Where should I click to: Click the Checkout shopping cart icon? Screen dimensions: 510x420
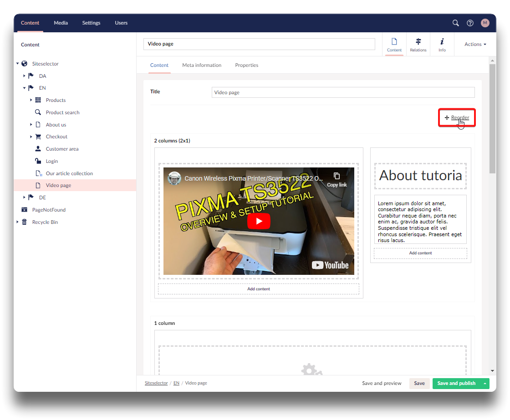pos(38,137)
